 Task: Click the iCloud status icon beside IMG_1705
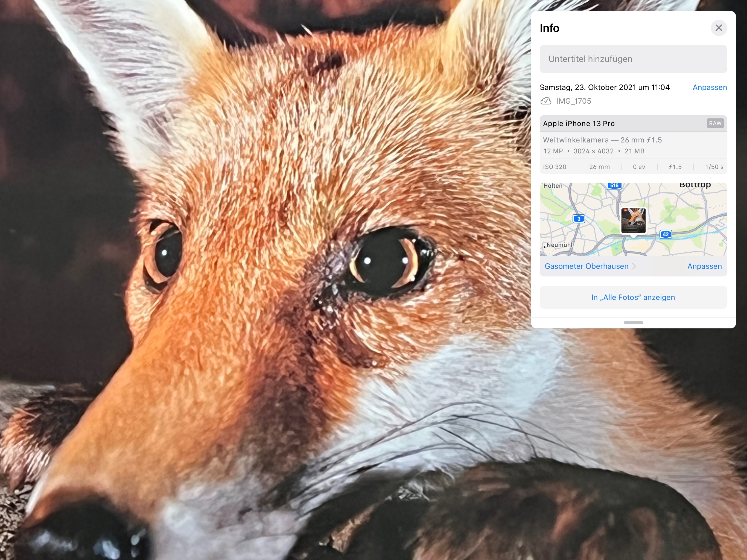coord(546,101)
